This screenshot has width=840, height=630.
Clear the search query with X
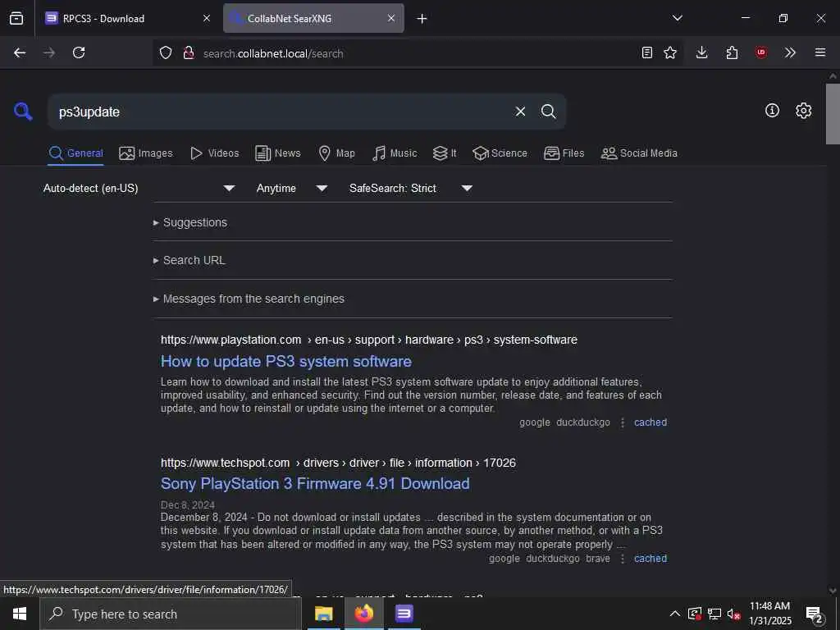[520, 112]
